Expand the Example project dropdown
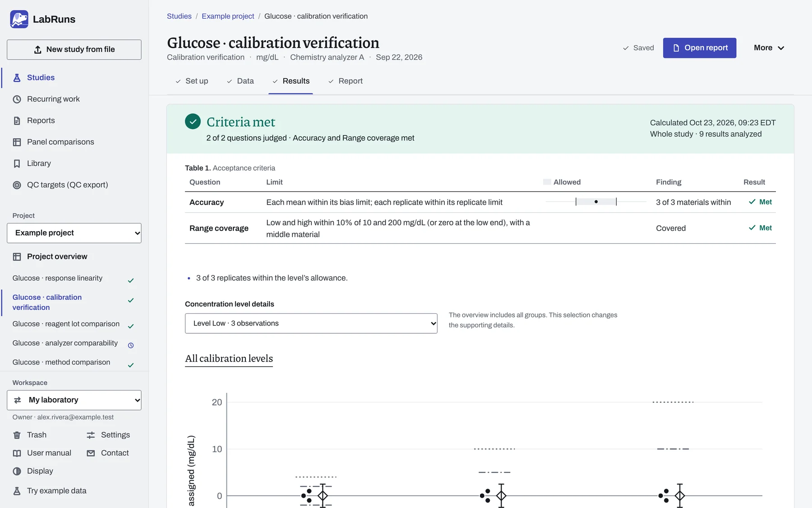The height and width of the screenshot is (508, 812). pos(74,233)
